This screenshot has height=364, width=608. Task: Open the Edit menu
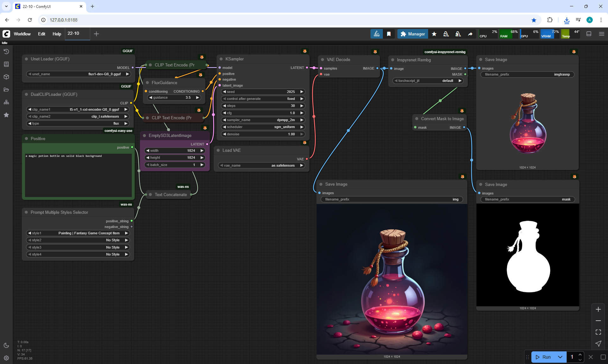(41, 34)
